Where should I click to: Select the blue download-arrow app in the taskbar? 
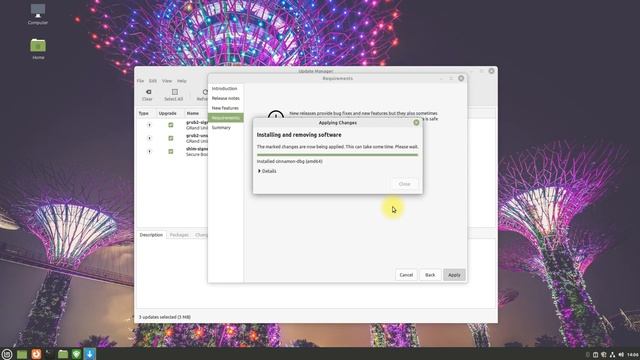90,354
